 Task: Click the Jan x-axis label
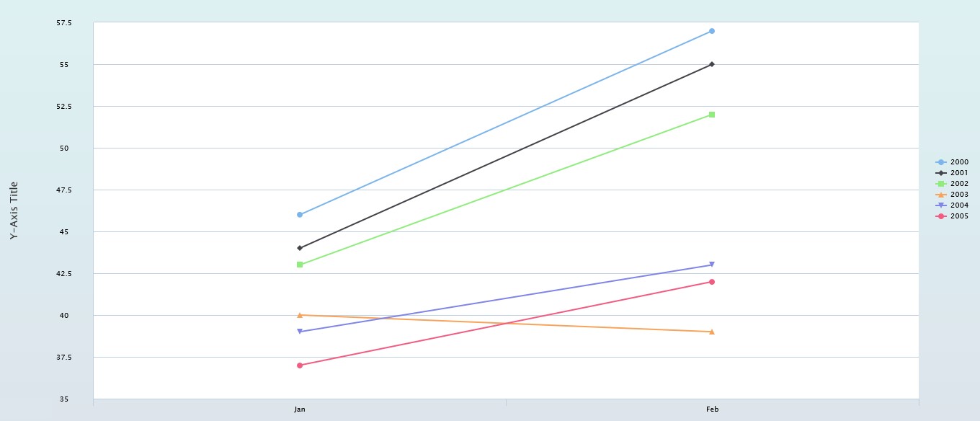[x=300, y=409]
